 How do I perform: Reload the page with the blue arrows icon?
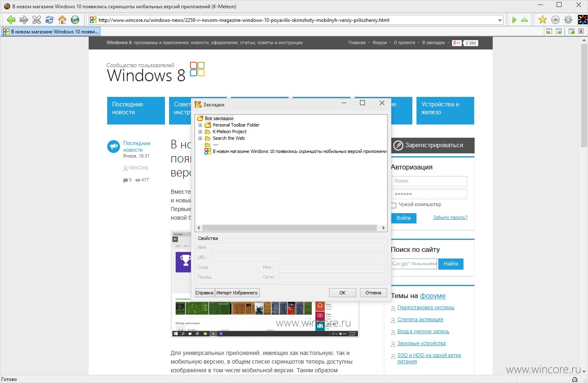(x=49, y=20)
